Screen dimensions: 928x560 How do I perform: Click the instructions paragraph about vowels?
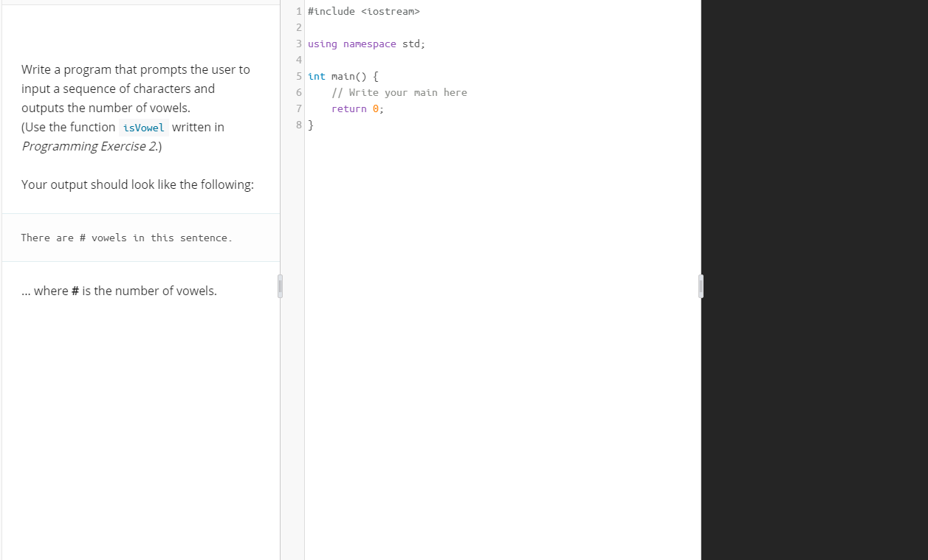tap(135, 89)
